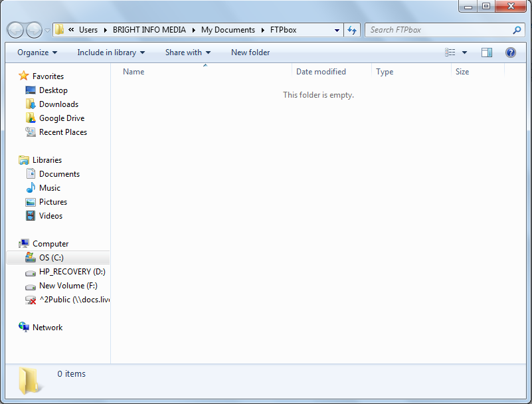The image size is (532, 404).
Task: Select Network in navigation pane
Action: [x=48, y=328]
